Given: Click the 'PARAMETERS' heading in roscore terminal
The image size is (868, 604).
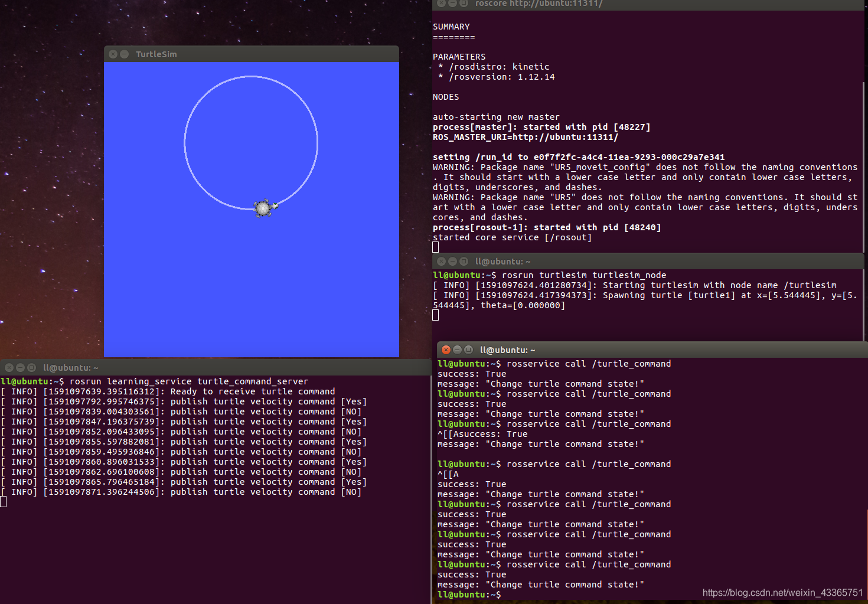Looking at the screenshot, I should click(459, 57).
